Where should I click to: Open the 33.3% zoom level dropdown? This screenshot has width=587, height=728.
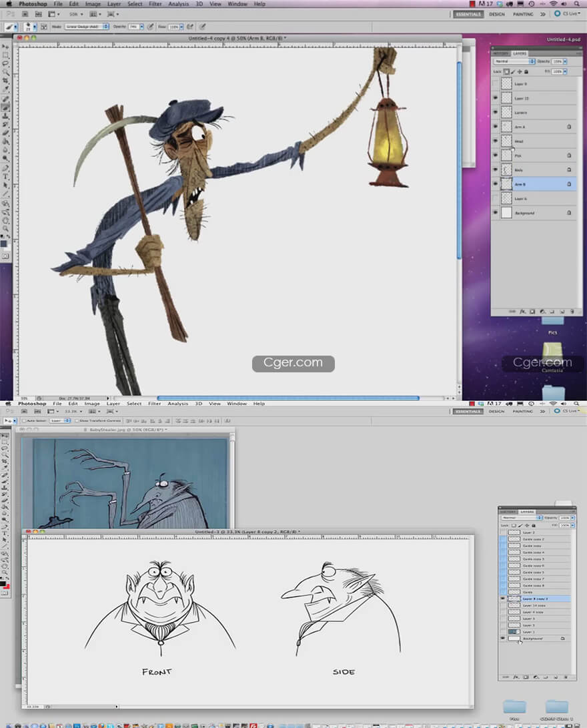click(x=73, y=411)
